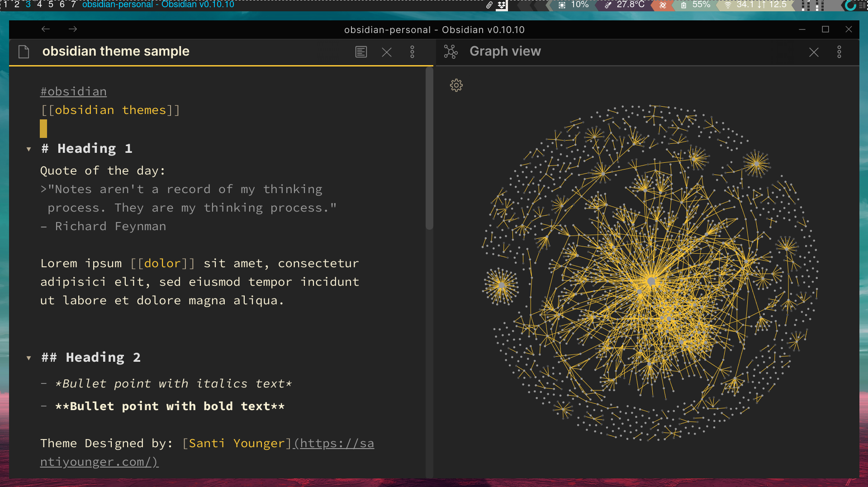Click the note file icon beside the title

24,52
